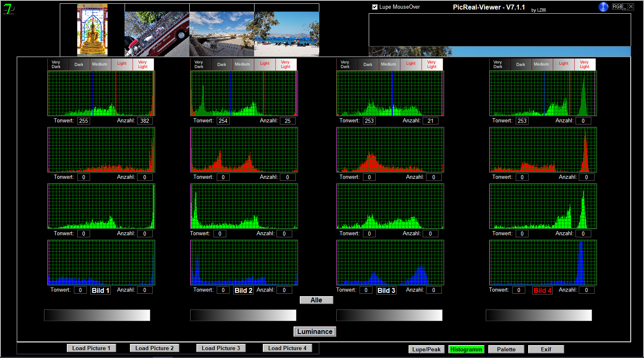Switch to the Palette view
Viewport: 644px width, 358px height.
coord(506,349)
